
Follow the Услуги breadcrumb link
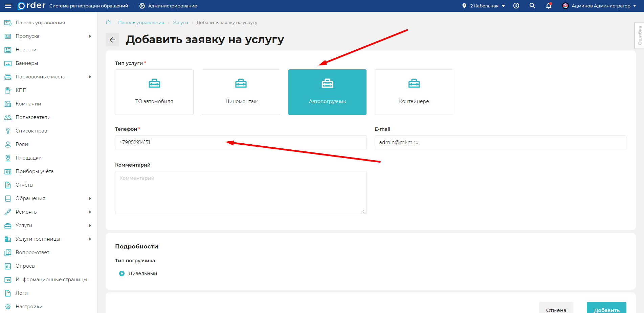(180, 22)
